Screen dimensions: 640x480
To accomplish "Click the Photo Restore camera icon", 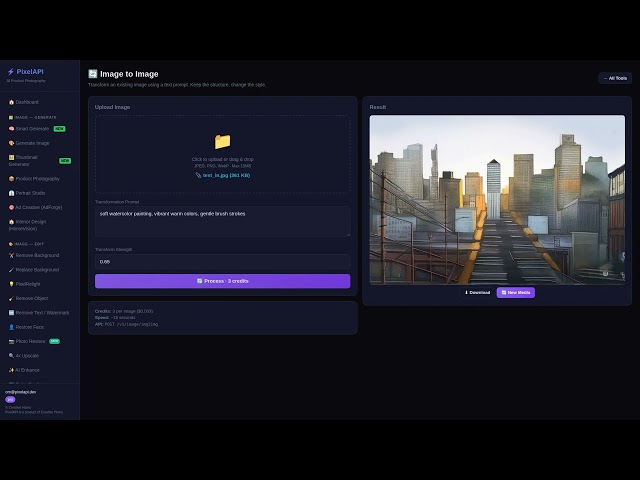I will 11,341.
